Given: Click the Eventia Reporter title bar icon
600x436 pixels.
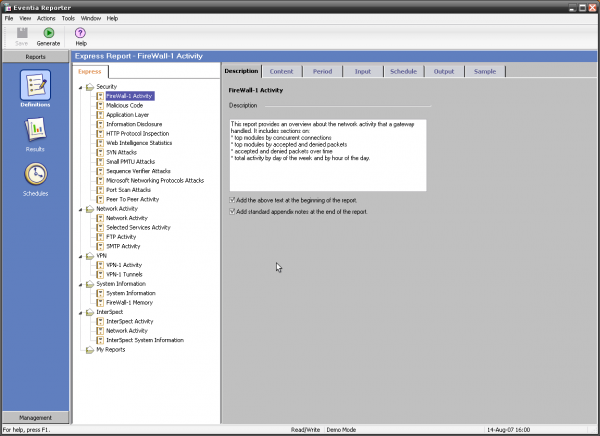Looking at the screenshot, I should click(x=7, y=7).
